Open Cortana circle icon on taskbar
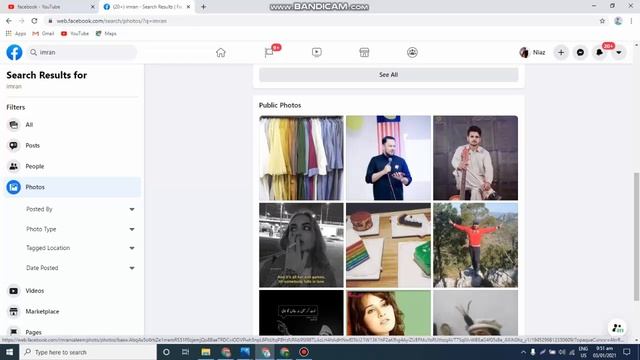The height and width of the screenshot is (360, 640). (x=166, y=352)
